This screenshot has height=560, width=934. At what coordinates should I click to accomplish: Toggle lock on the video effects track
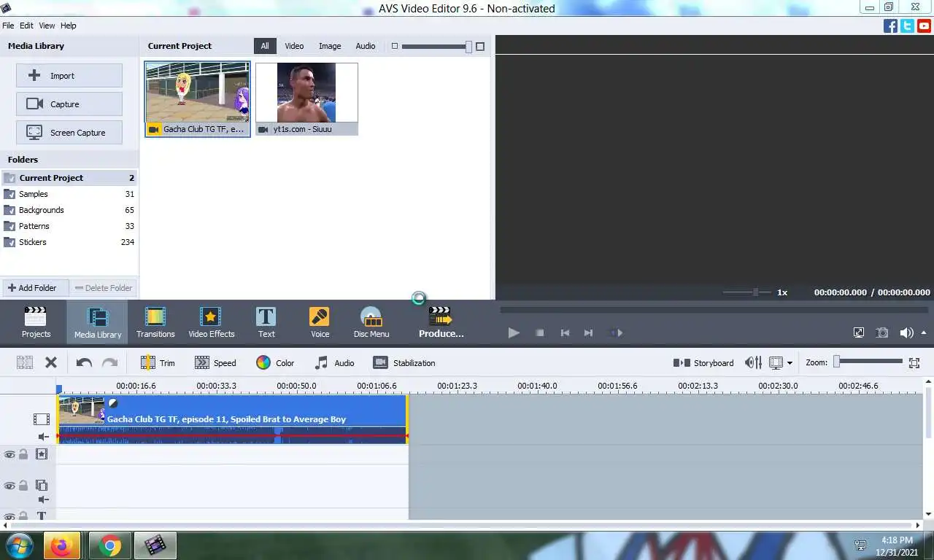pyautogui.click(x=23, y=454)
